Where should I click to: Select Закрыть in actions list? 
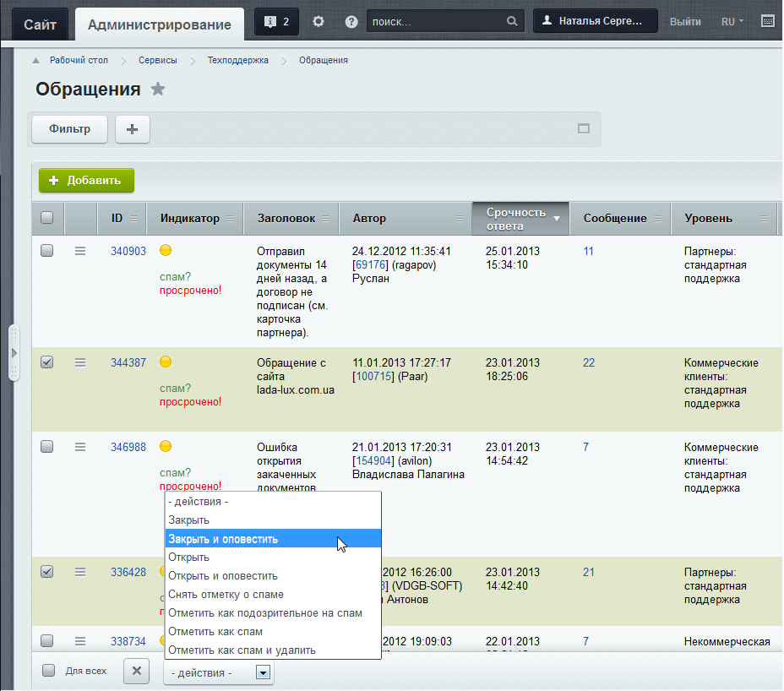[x=273, y=520]
